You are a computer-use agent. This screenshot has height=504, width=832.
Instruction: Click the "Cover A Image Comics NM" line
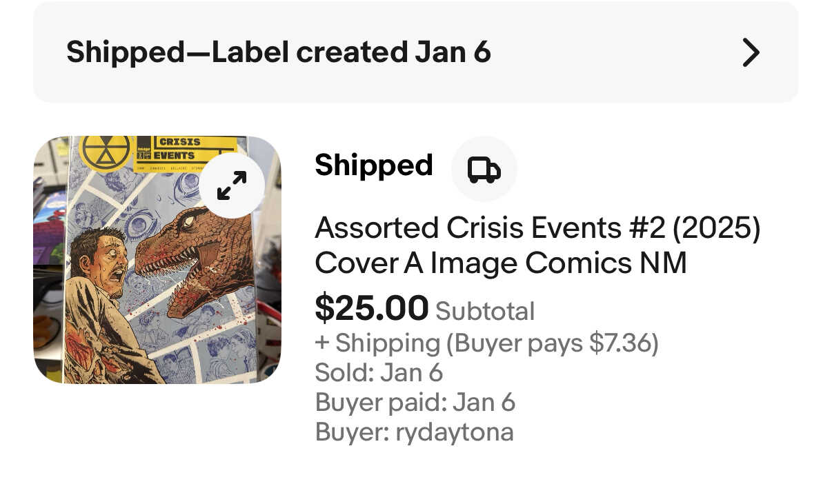pyautogui.click(x=500, y=263)
